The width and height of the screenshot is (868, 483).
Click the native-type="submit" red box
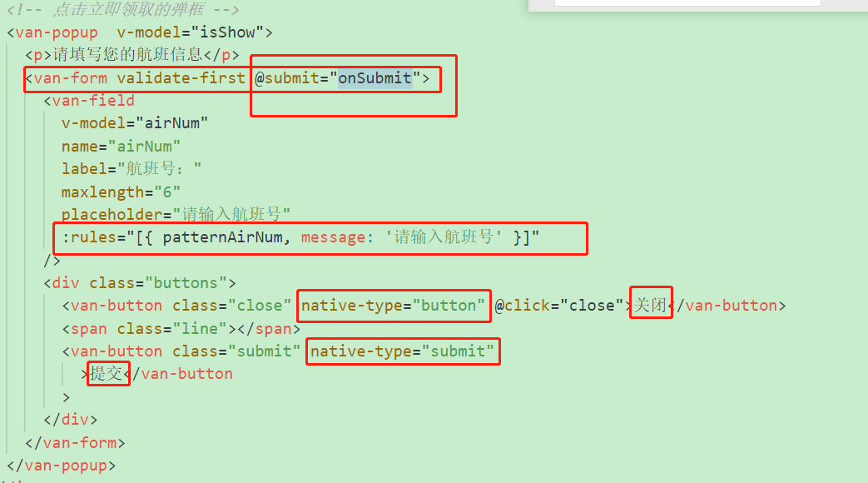[403, 351]
